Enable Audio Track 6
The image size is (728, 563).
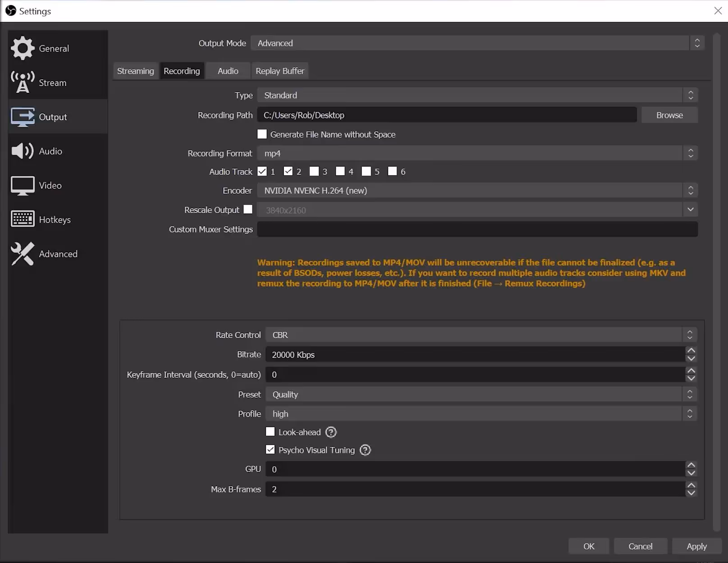tap(392, 171)
